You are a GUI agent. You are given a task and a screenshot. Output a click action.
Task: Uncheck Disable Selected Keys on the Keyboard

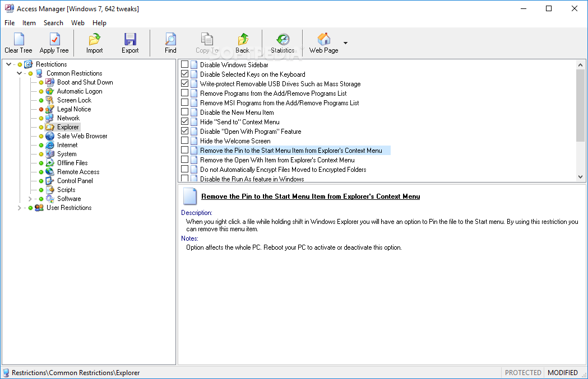pos(184,74)
